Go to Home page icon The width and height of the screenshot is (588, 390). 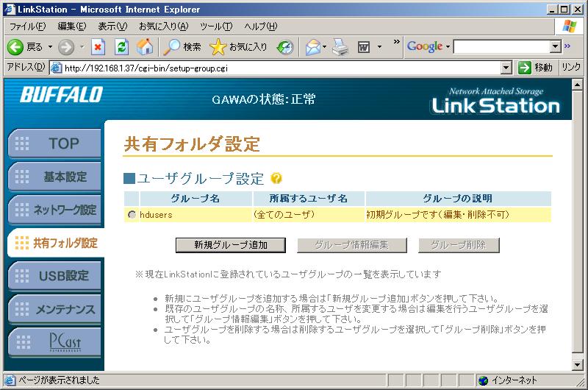click(x=145, y=46)
